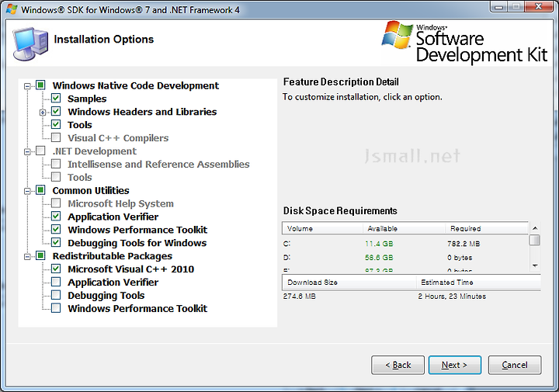559x392 pixels.
Task: Cancel the SDK installation
Action: (x=515, y=365)
